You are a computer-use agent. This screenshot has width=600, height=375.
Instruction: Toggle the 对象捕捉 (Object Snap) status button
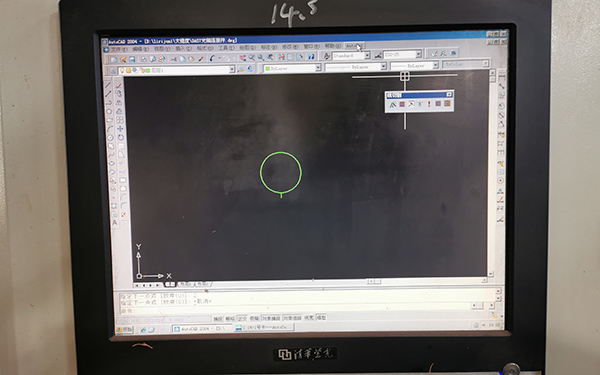[x=271, y=318]
